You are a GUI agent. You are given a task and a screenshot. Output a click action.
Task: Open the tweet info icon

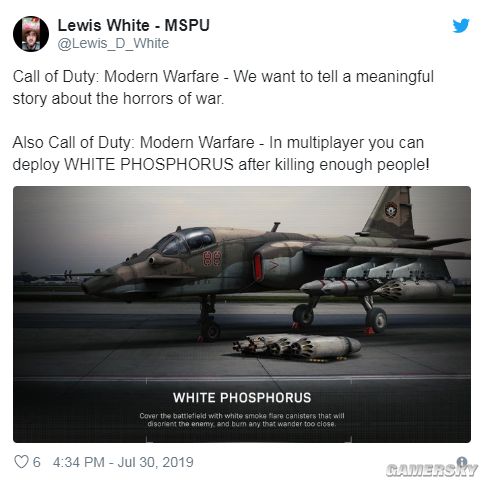(x=462, y=462)
